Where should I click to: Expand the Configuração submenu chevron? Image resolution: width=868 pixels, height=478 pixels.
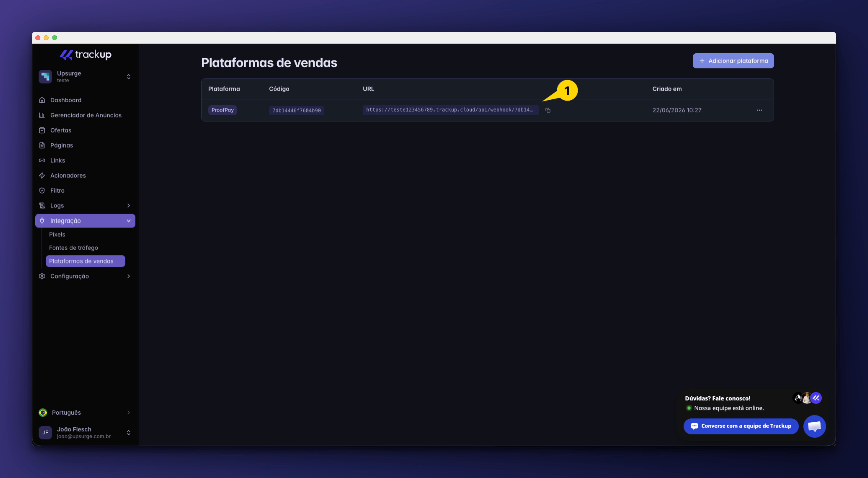(128, 276)
